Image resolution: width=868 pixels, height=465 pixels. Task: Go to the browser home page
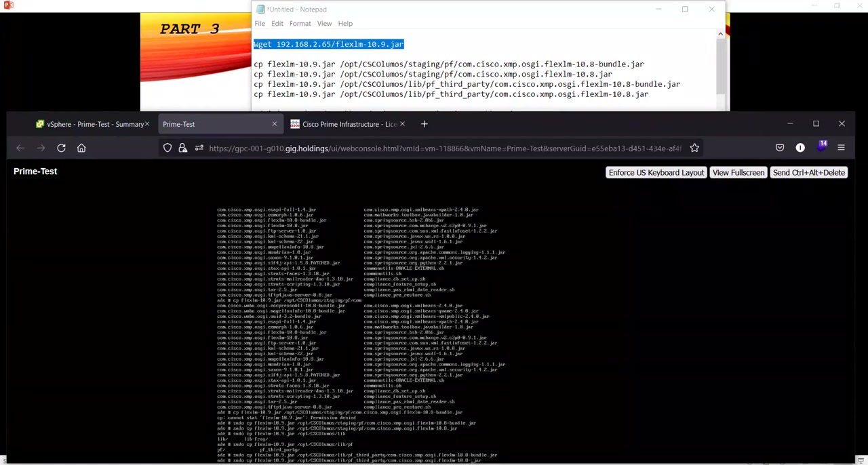[81, 148]
